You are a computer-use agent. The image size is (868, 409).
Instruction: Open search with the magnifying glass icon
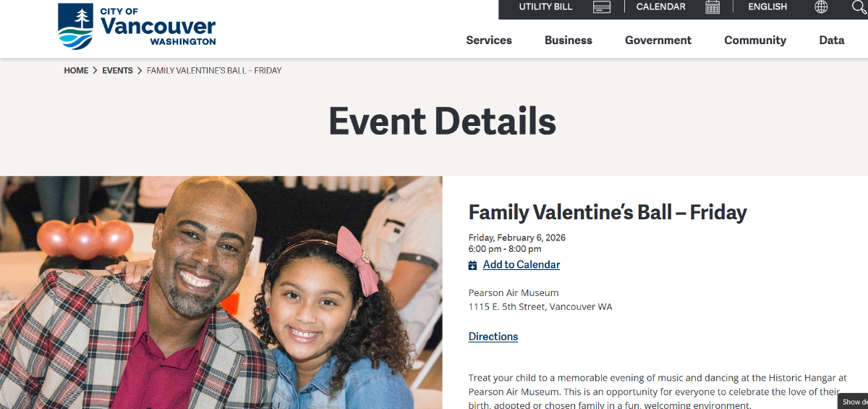tap(859, 7)
